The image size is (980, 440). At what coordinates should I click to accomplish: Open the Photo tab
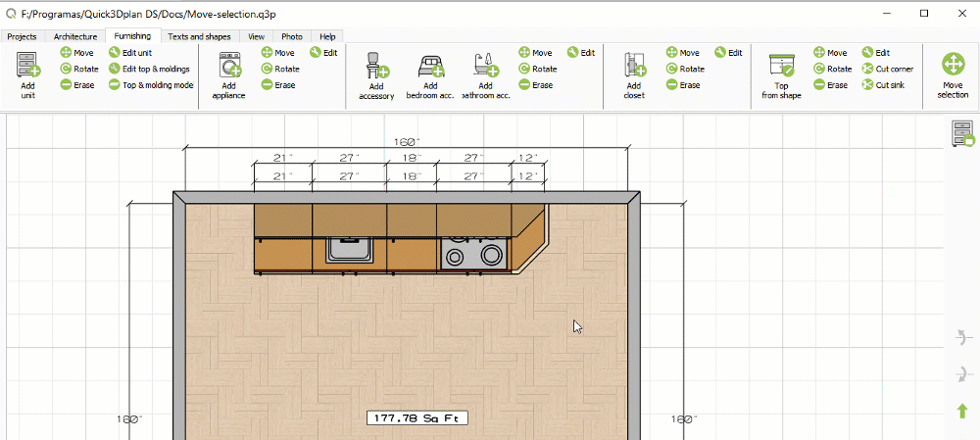292,36
